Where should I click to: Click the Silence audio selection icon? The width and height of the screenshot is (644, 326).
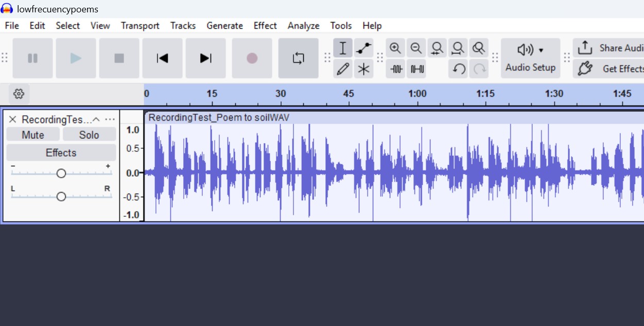[x=416, y=68]
